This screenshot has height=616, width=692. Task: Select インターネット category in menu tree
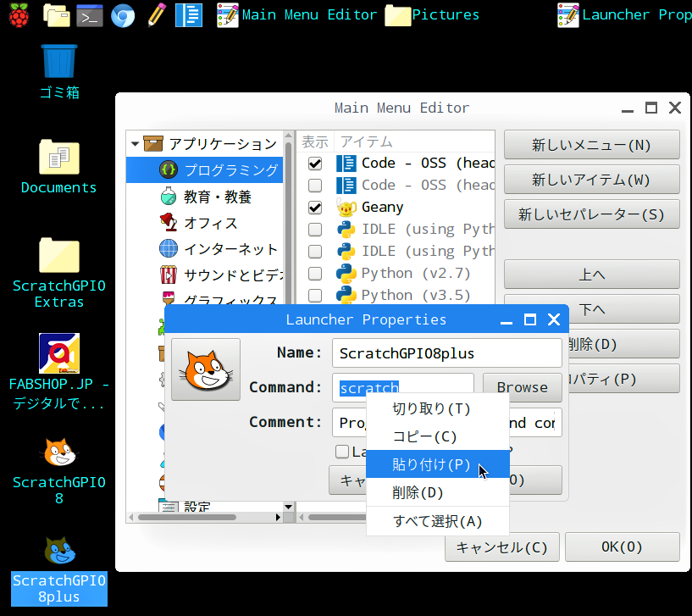click(204, 249)
